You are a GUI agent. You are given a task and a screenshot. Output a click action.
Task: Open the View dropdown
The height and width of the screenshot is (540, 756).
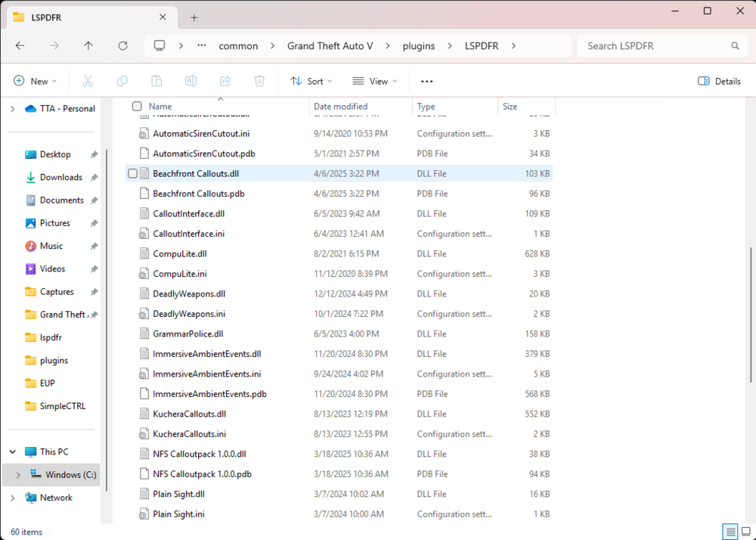[x=376, y=81]
